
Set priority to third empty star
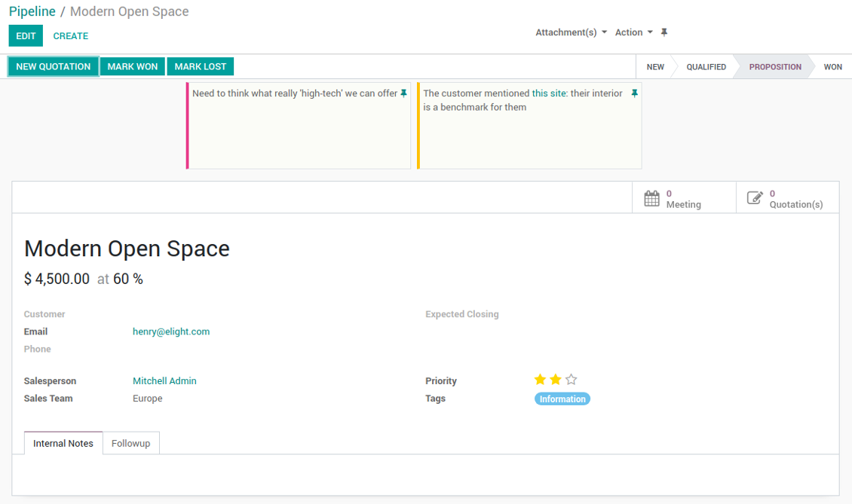571,380
